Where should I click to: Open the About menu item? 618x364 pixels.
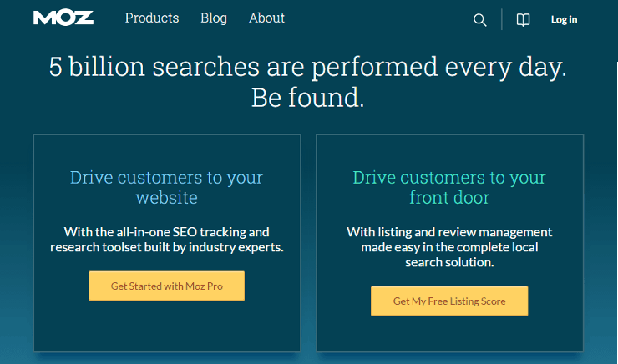pyautogui.click(x=266, y=18)
